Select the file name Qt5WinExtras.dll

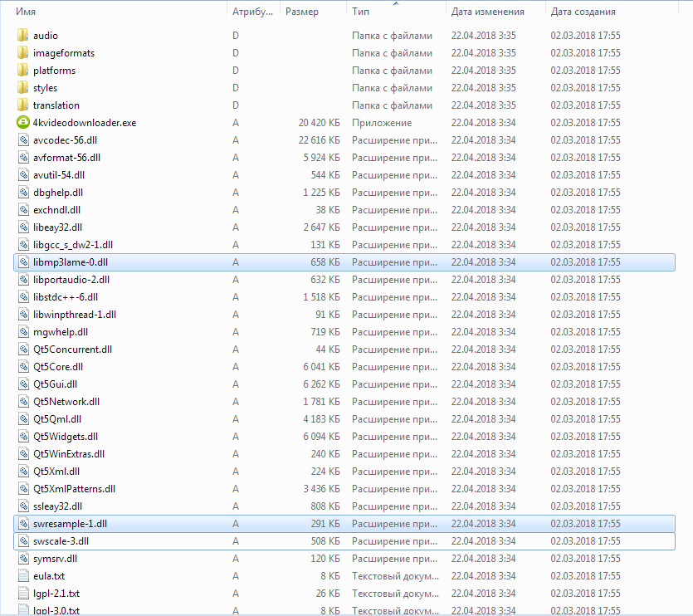69,454
